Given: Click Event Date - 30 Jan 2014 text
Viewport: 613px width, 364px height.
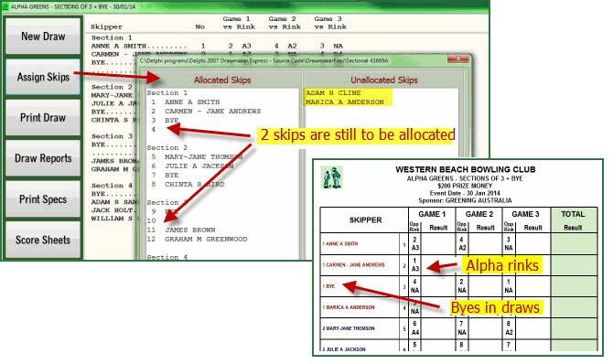Looking at the screenshot, I should click(465, 193).
